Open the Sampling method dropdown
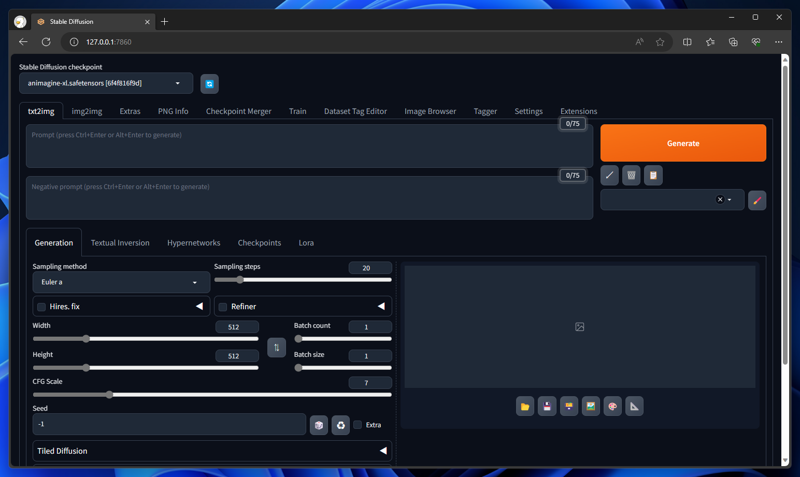 (x=121, y=282)
